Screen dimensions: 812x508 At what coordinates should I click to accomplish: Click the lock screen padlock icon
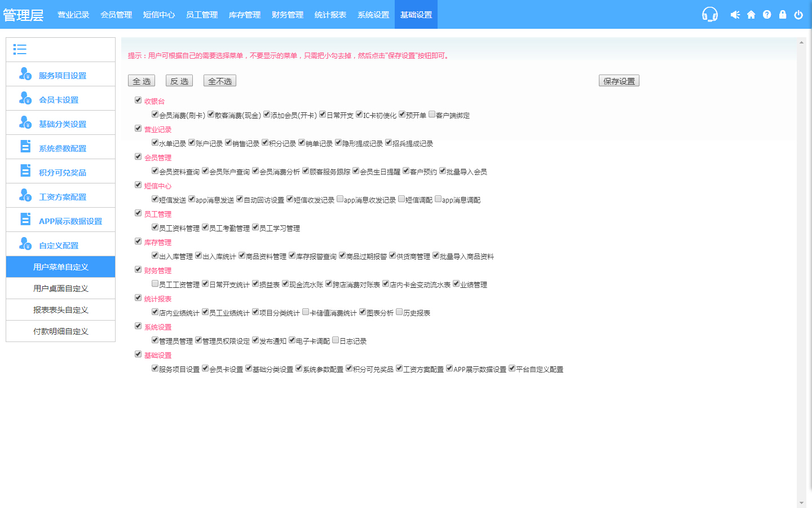pyautogui.click(x=783, y=15)
